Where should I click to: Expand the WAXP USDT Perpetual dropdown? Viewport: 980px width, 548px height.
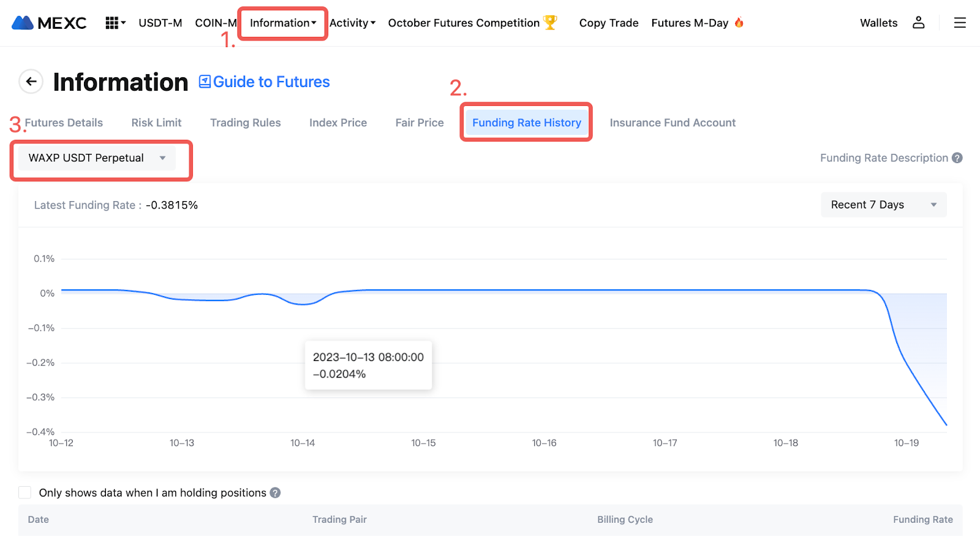click(x=97, y=158)
